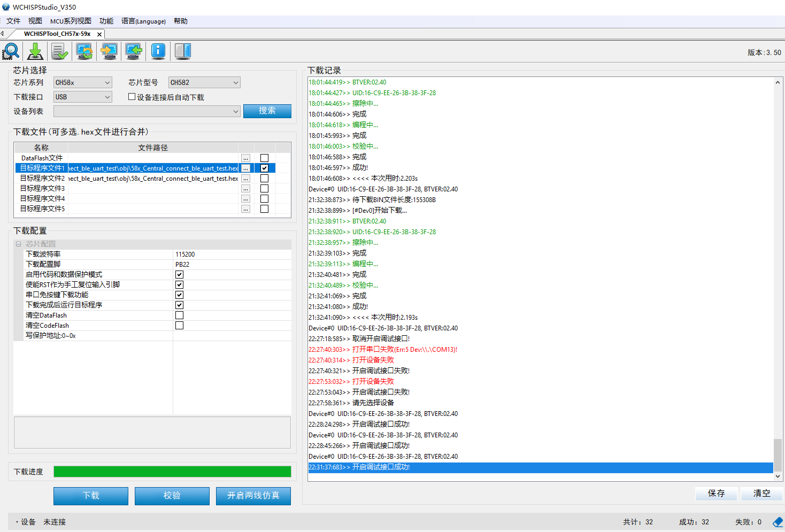Open the 视图 menu
The image size is (785, 532).
pyautogui.click(x=35, y=21)
